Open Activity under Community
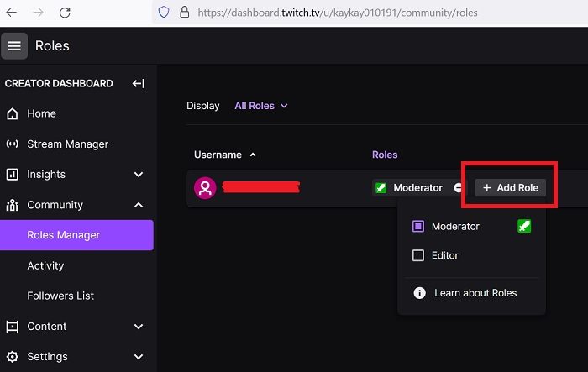Viewport: 588px width, 372px height. point(45,265)
